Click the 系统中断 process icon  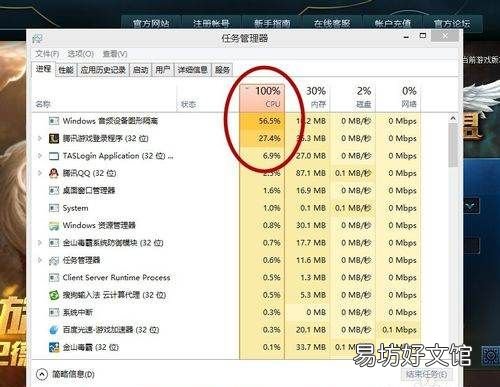[54, 312]
